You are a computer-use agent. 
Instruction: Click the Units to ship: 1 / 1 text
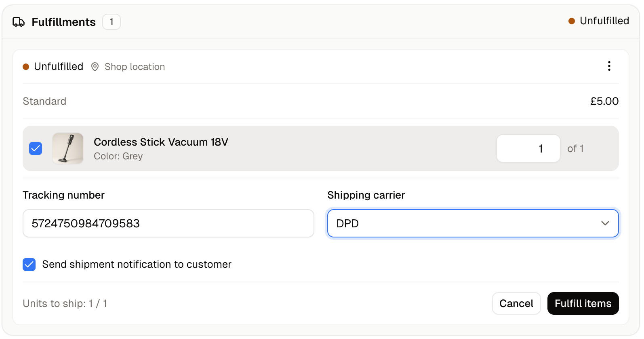coord(65,303)
